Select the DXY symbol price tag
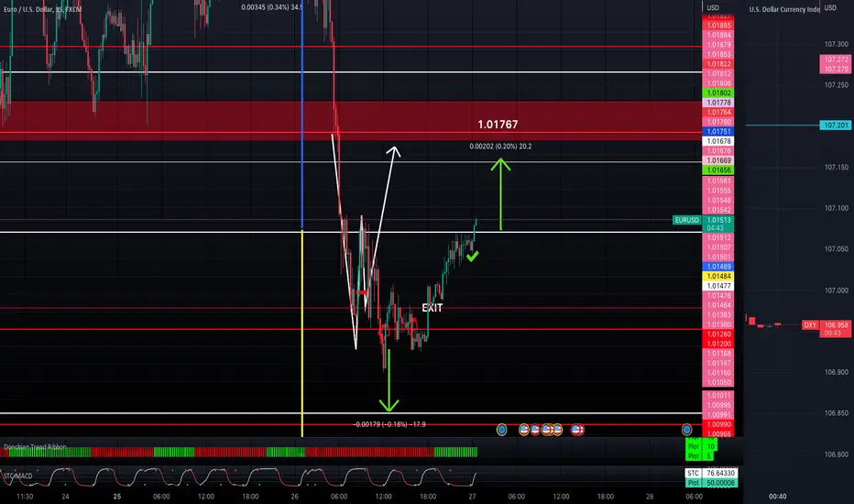This screenshot has width=854, height=504. coord(810,325)
